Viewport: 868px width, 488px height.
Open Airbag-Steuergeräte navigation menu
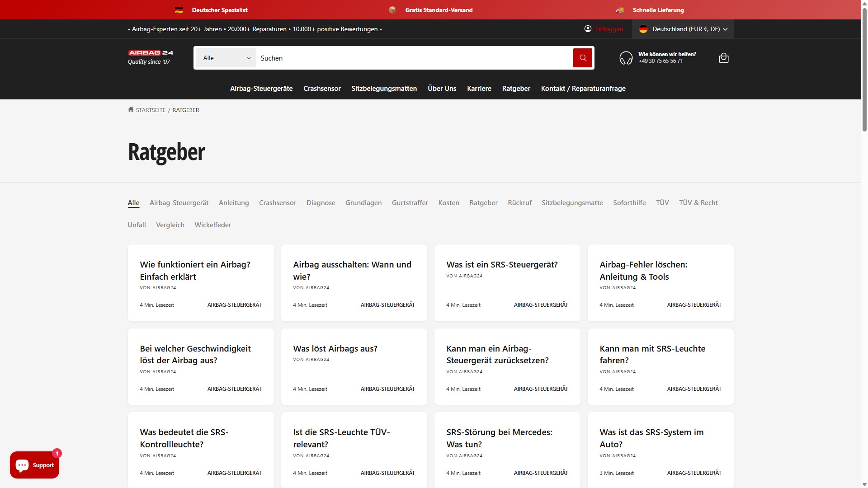pyautogui.click(x=261, y=89)
